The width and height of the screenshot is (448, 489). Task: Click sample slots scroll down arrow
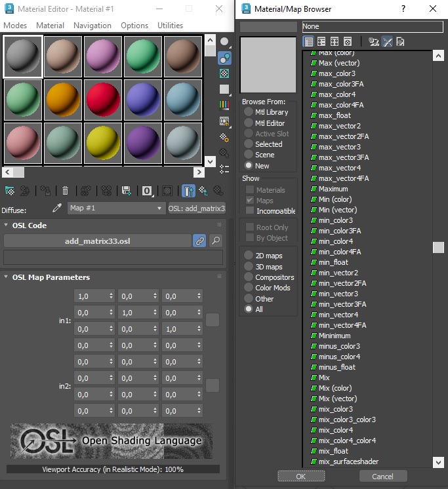[x=211, y=161]
